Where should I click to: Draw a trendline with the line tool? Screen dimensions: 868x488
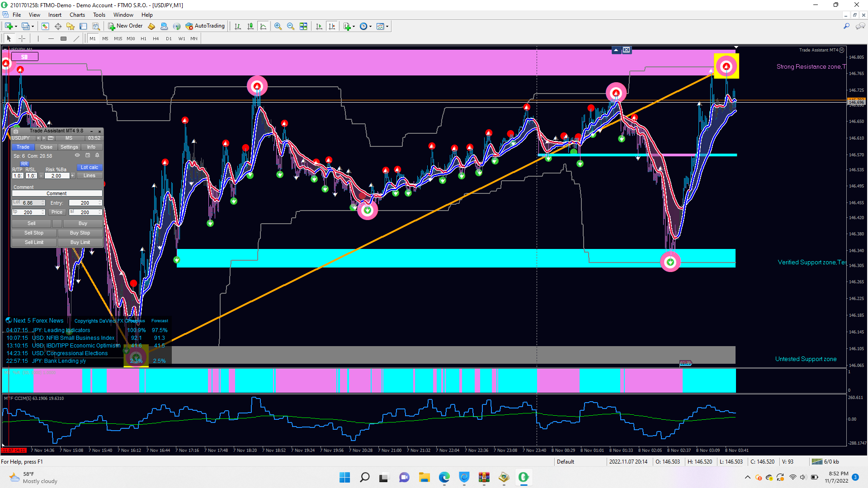[x=76, y=38]
